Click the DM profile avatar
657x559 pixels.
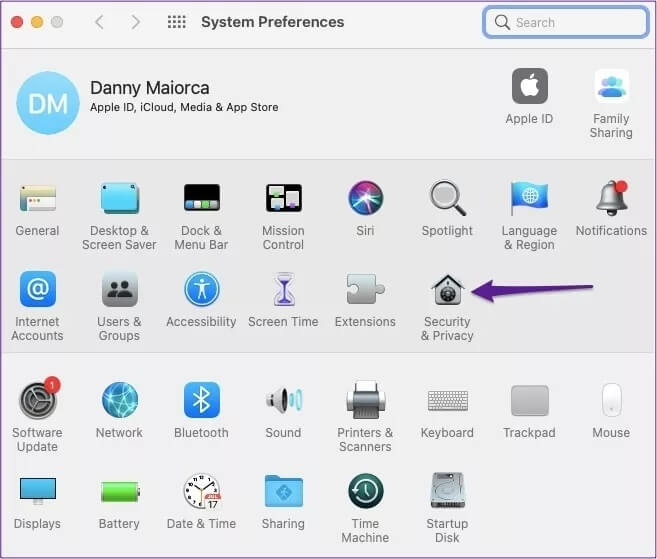48,103
